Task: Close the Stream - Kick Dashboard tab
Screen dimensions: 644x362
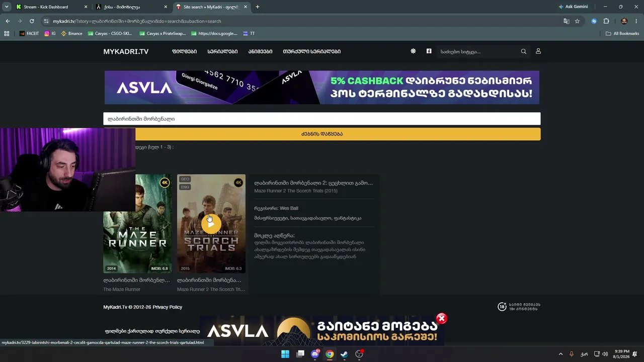Action: click(x=86, y=7)
